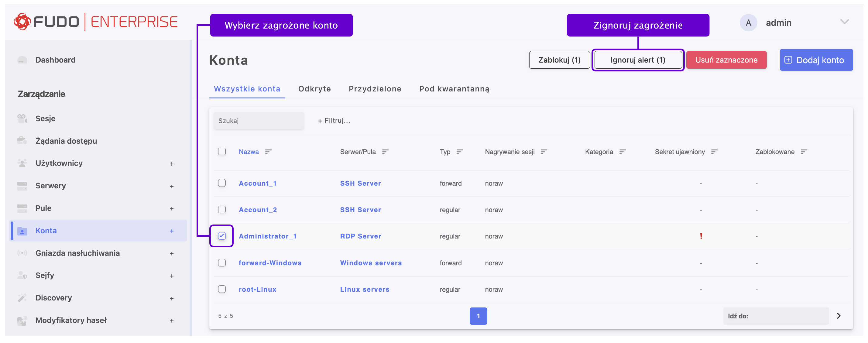Viewport: 868px width, 343px height.
Task: Click the Żądania dostępu icon
Action: coord(22,141)
